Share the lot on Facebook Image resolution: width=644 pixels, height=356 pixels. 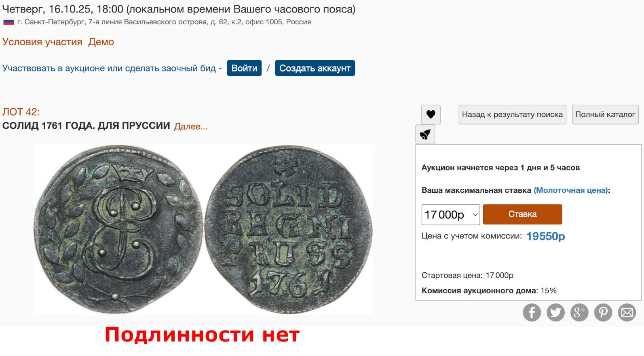tap(532, 312)
